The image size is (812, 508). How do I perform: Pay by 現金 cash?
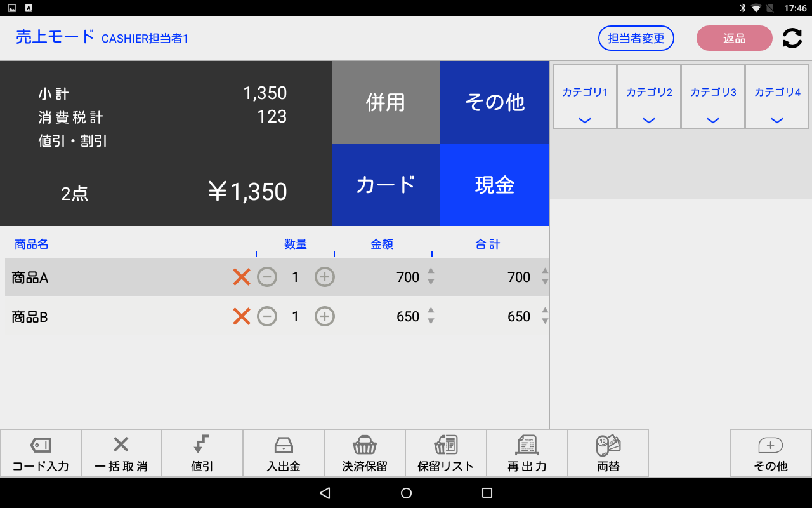(x=495, y=185)
